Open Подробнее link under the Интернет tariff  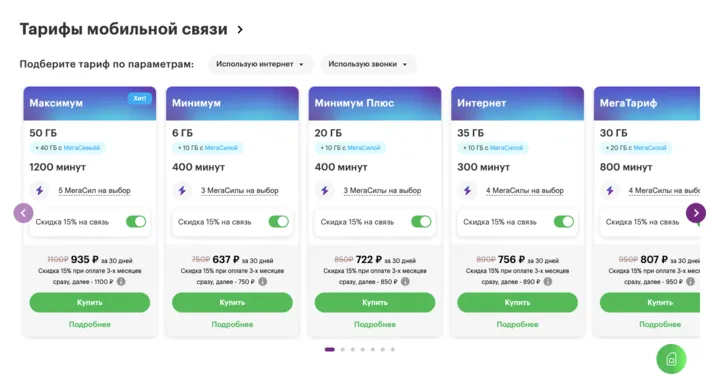pos(517,324)
